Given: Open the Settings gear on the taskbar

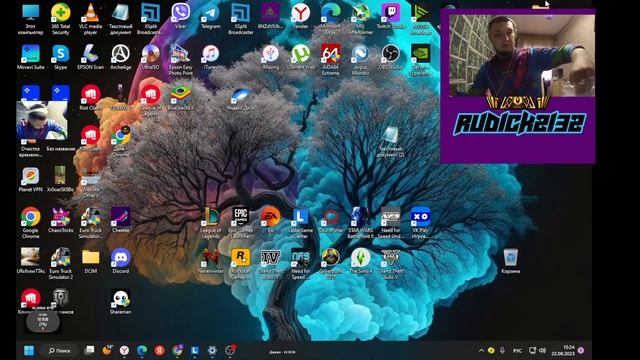Looking at the screenshot, I should (212, 350).
